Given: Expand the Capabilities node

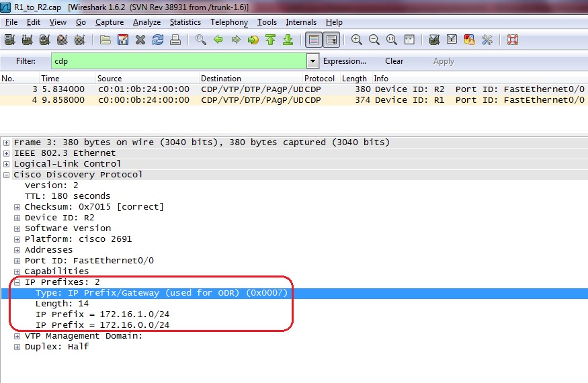Looking at the screenshot, I should click(17, 271).
